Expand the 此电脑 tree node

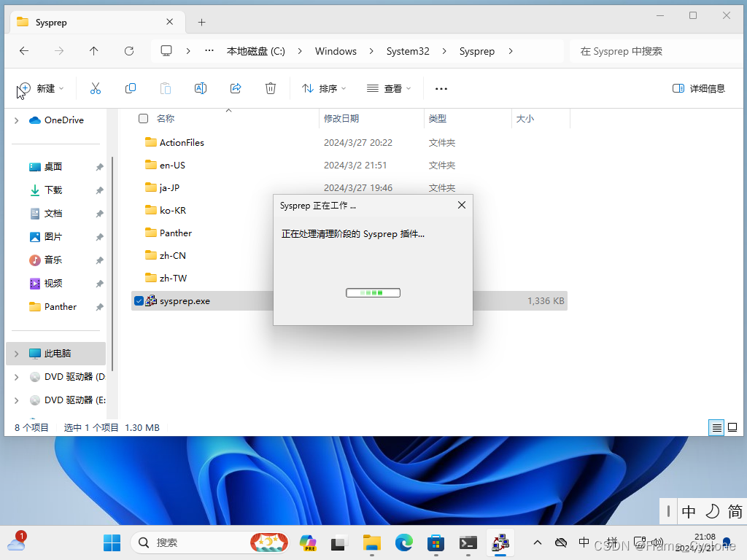(x=17, y=354)
